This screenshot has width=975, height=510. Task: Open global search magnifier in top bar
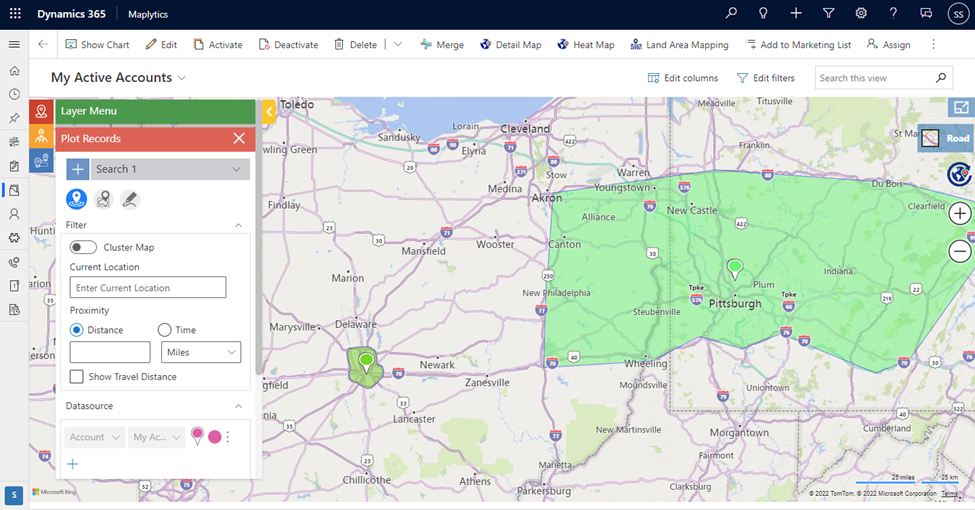point(731,13)
